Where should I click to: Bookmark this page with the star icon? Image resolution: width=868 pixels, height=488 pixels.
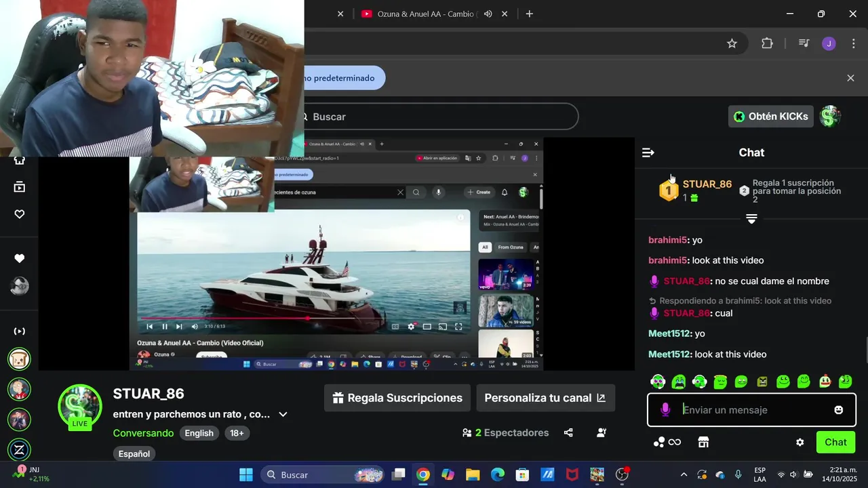pyautogui.click(x=732, y=43)
